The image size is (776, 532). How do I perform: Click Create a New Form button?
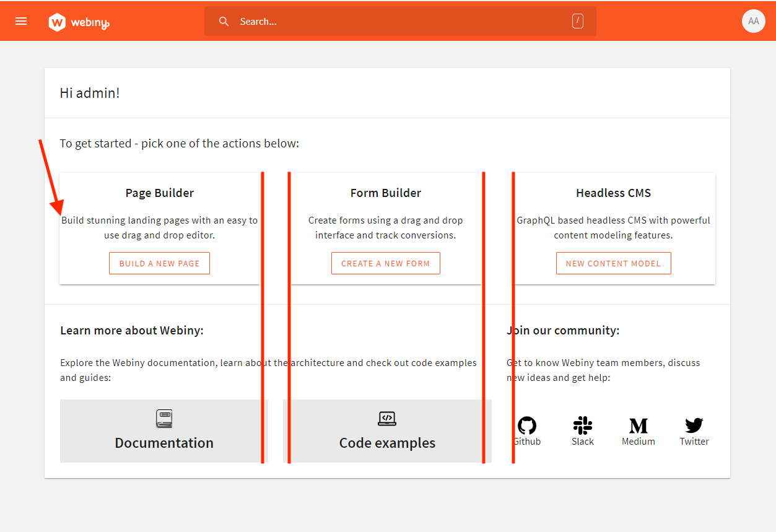386,263
